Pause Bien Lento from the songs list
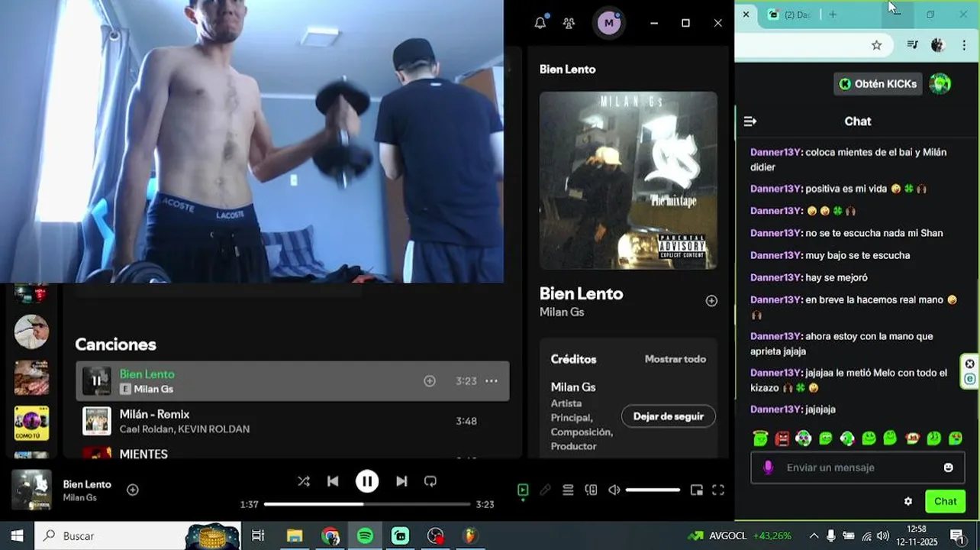The width and height of the screenshot is (980, 550). pyautogui.click(x=97, y=380)
